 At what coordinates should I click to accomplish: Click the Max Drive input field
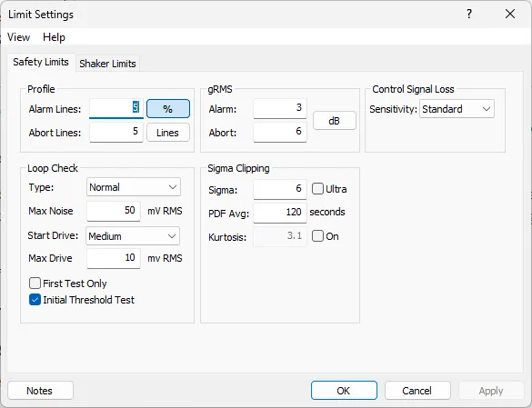pyautogui.click(x=114, y=258)
